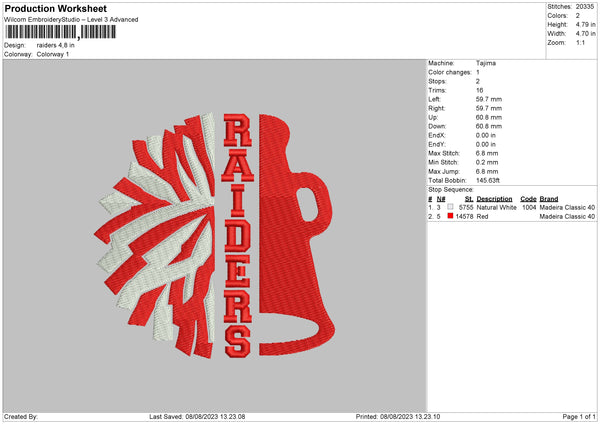600x424 pixels.
Task: Click the Down value 60.8 mm
Action: (x=489, y=126)
